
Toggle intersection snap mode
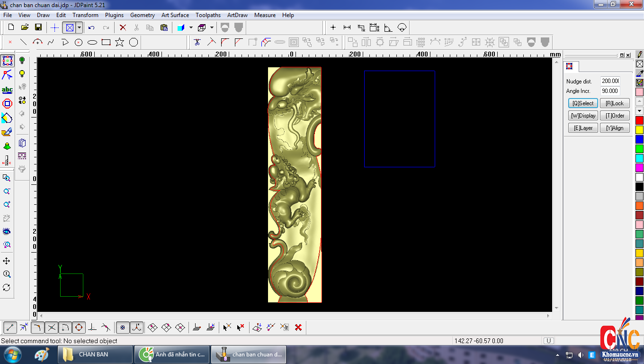(52, 327)
